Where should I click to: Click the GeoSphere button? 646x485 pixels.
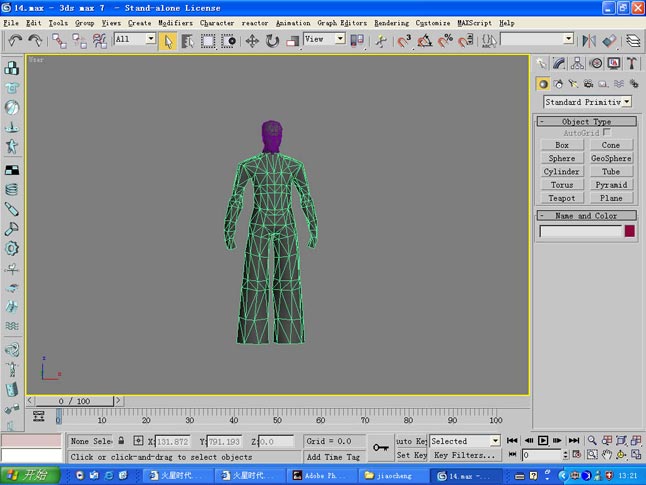pyautogui.click(x=611, y=158)
